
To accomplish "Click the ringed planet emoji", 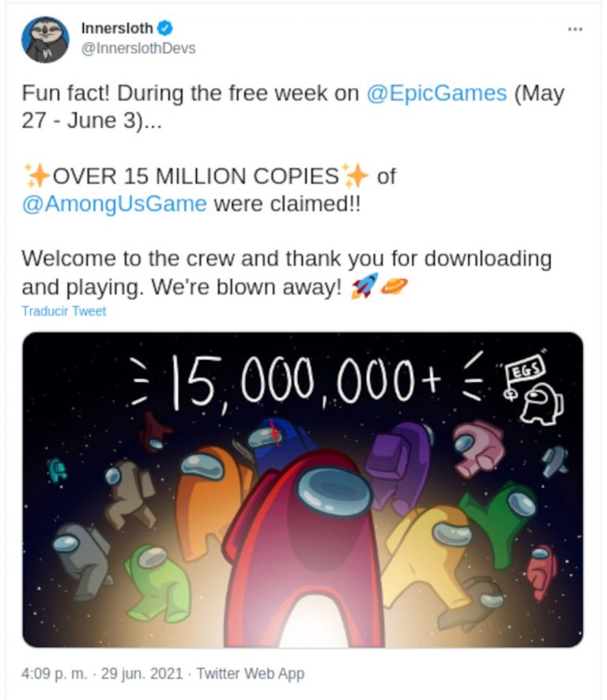I will pyautogui.click(x=394, y=286).
